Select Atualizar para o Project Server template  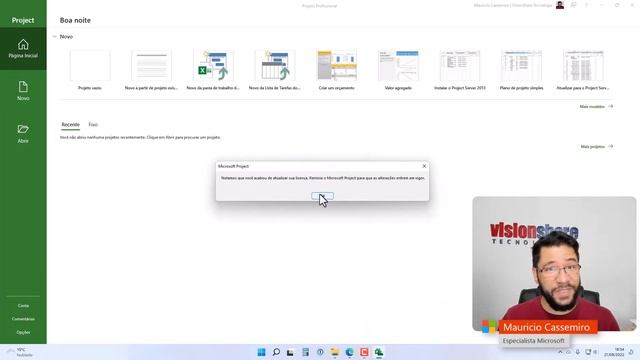click(x=583, y=70)
